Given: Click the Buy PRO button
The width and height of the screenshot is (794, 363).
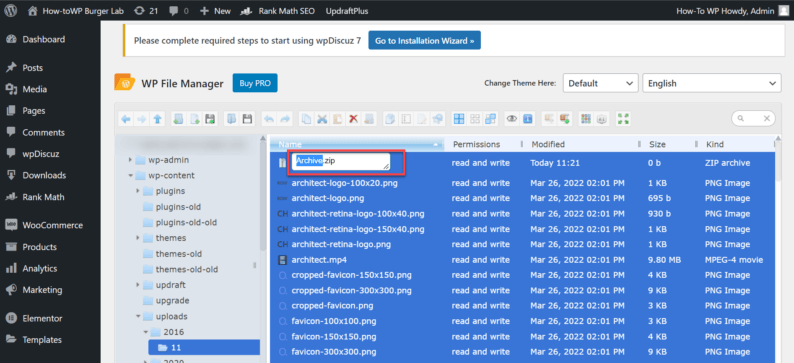Looking at the screenshot, I should (255, 84).
